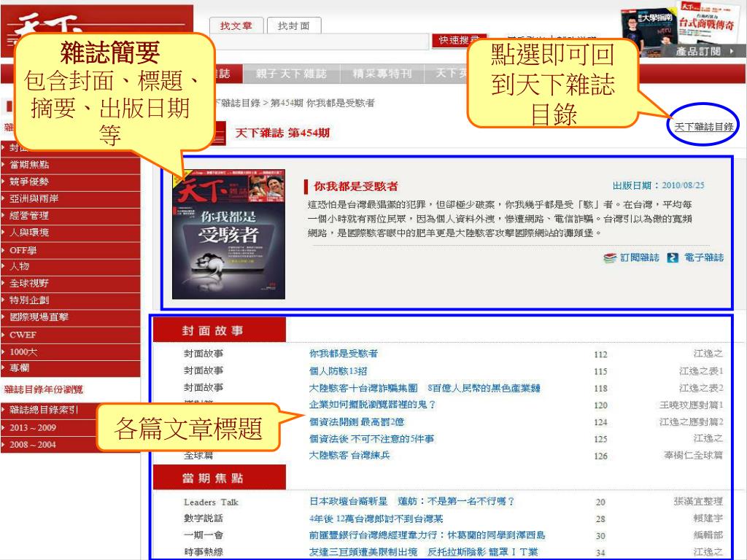Select 當期焦點 in the sidebar
The height and width of the screenshot is (560, 747).
point(71,165)
